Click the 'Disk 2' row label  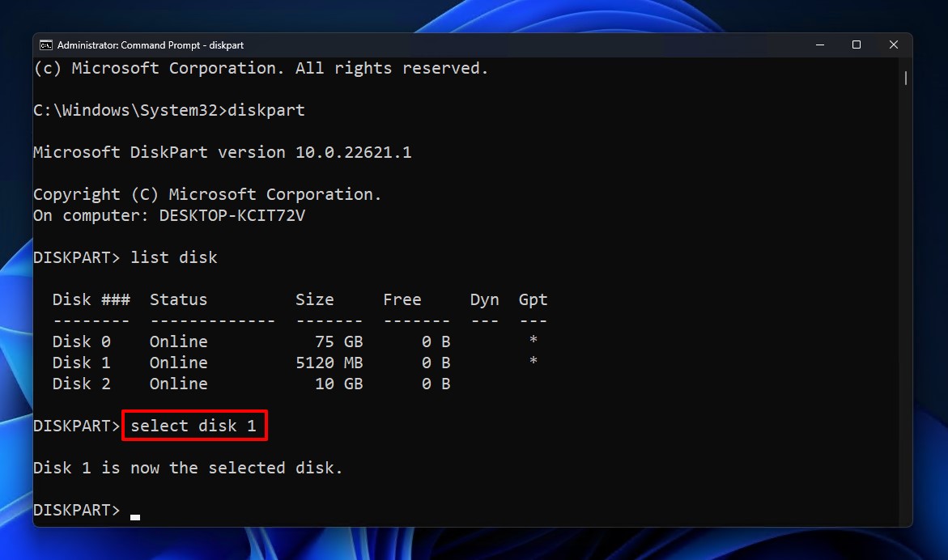pyautogui.click(x=81, y=384)
